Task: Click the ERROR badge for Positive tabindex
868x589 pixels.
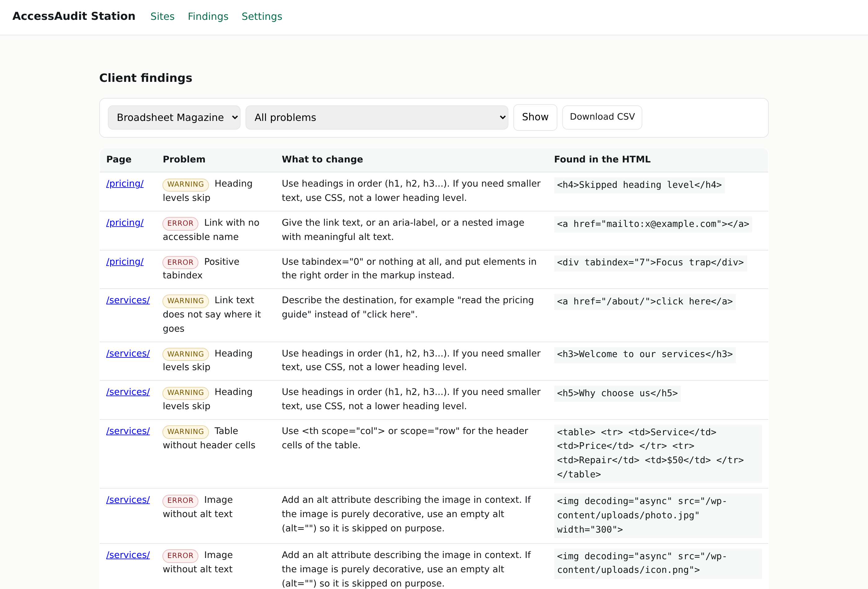Action: click(x=180, y=262)
